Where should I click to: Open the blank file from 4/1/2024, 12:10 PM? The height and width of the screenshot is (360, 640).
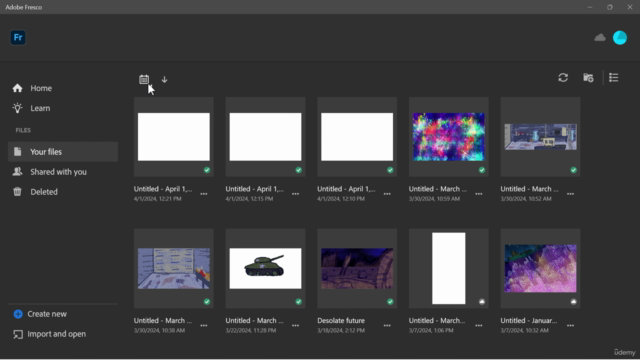click(x=357, y=137)
